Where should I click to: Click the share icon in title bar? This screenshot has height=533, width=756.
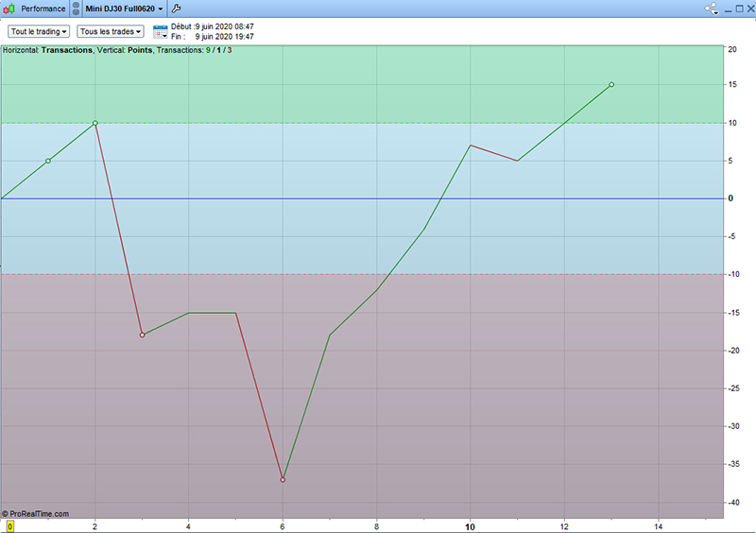pyautogui.click(x=712, y=9)
